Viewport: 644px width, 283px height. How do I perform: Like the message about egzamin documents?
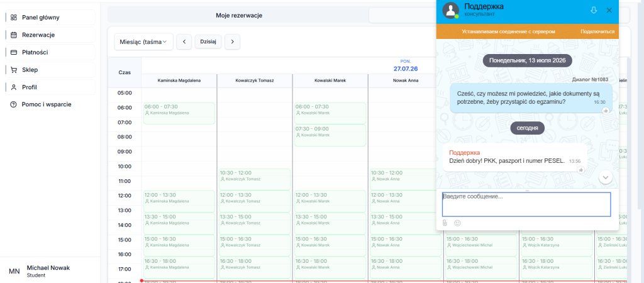point(606,111)
